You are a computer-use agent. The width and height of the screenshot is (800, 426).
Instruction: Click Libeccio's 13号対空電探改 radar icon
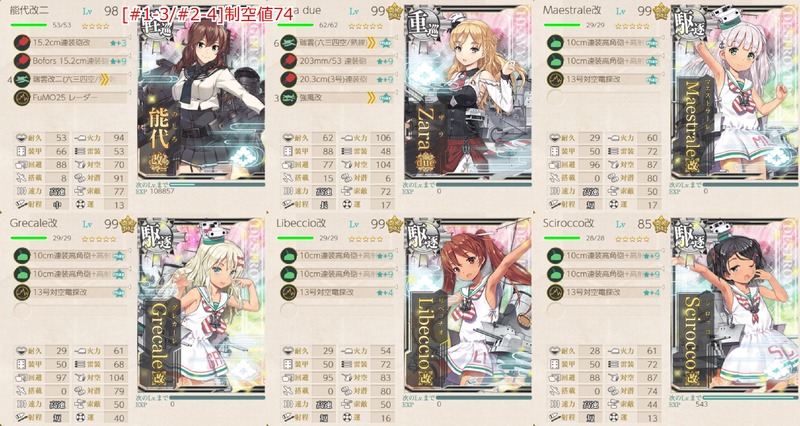288,292
